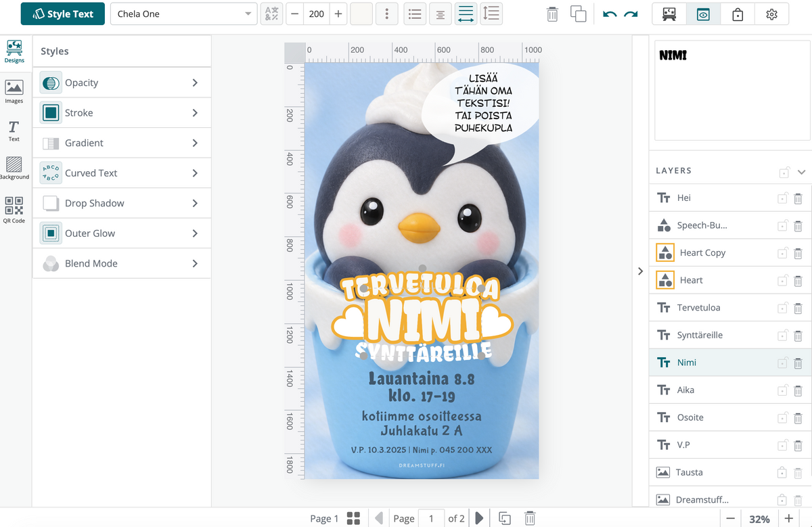
Task: Toggle lock on the Tausta layer
Action: (x=782, y=472)
